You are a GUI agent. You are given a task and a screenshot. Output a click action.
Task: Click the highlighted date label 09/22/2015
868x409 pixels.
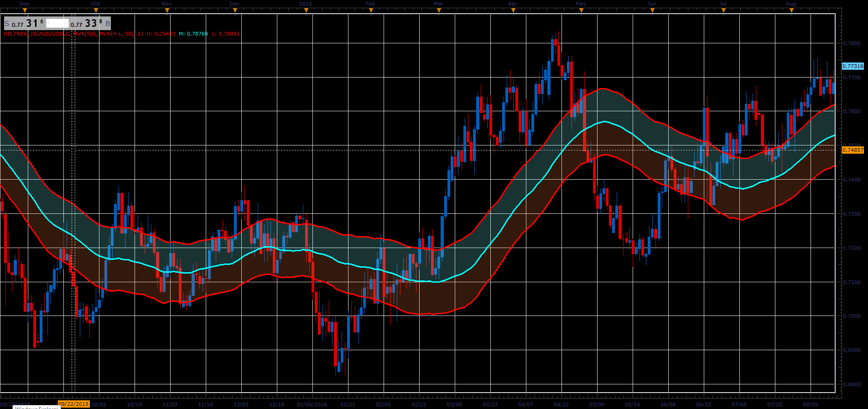coord(73,404)
